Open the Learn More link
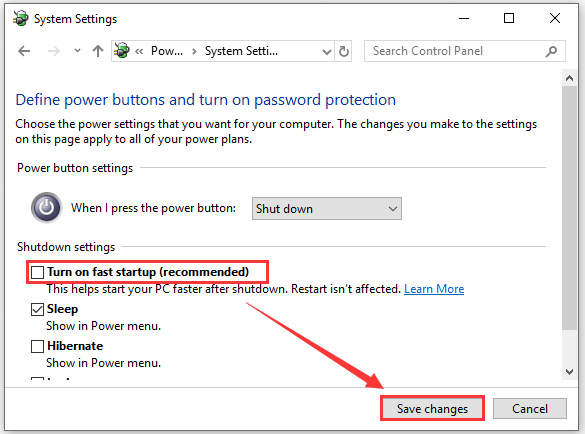This screenshot has width=585, height=434. [434, 289]
